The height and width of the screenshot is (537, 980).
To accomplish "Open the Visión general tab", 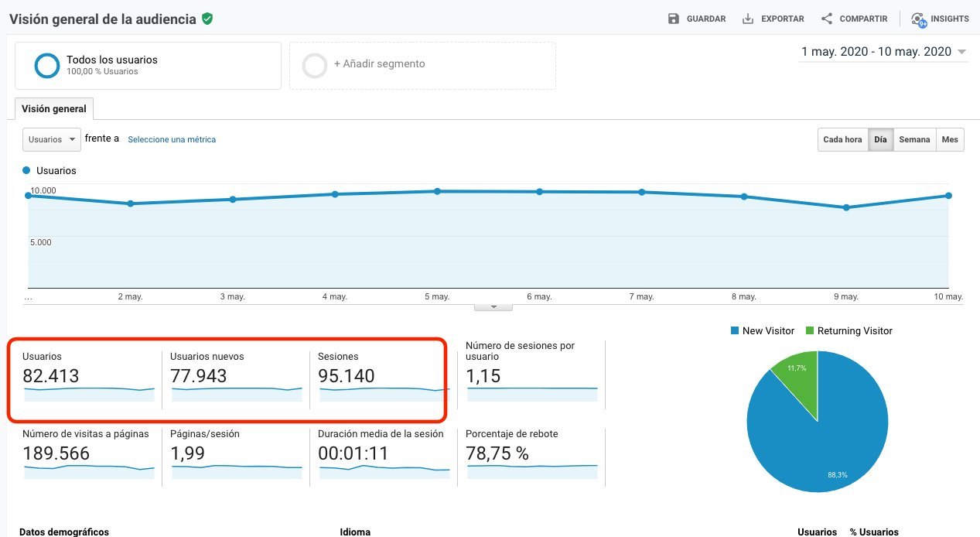I will click(x=54, y=109).
